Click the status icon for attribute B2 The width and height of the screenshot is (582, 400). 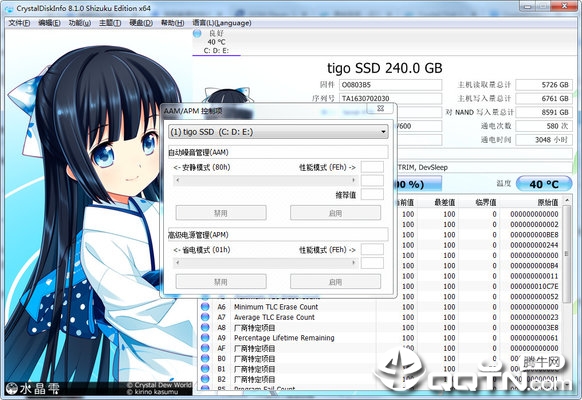point(205,379)
